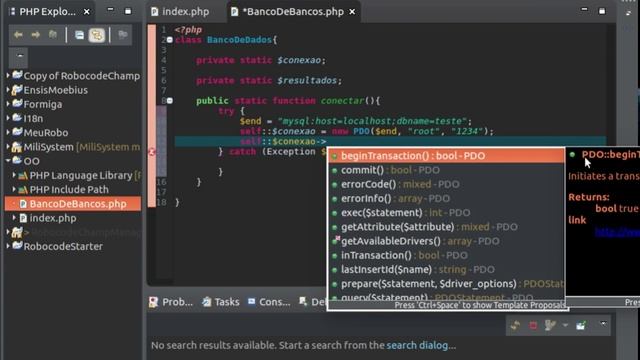
Task: Select the MeuRobo project folder icon
Action: tap(17, 132)
